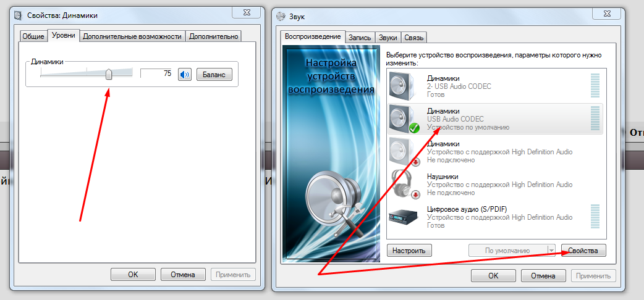Open the Запись recording tab
The image size is (644, 300).
(x=360, y=38)
